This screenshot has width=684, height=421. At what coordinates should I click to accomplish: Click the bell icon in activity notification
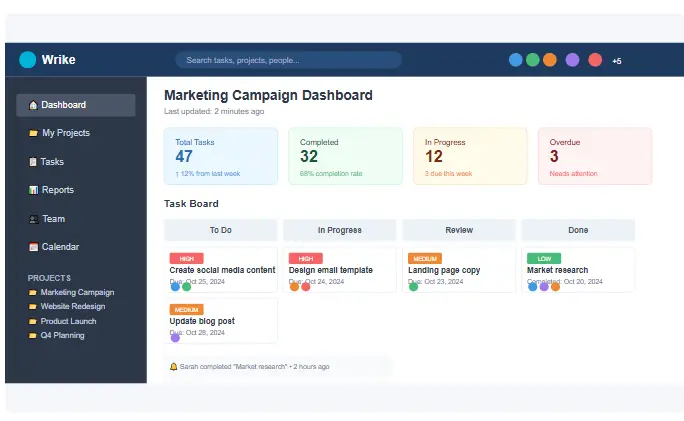(x=174, y=367)
